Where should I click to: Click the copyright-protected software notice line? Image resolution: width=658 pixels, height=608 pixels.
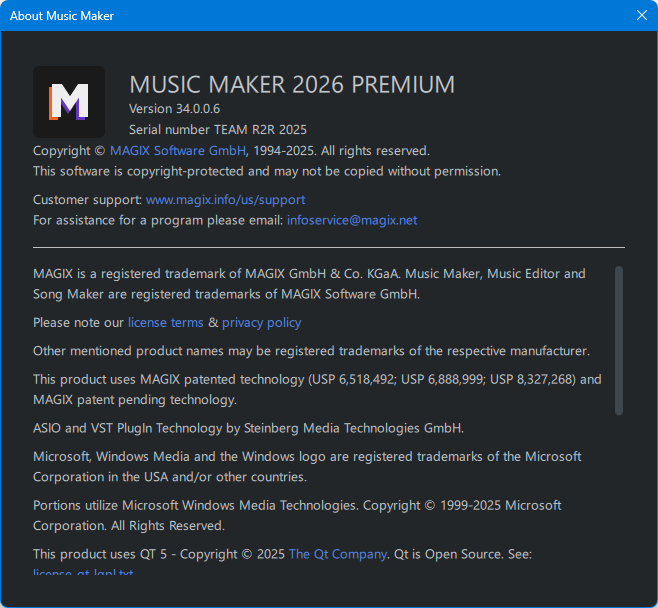pyautogui.click(x=266, y=171)
